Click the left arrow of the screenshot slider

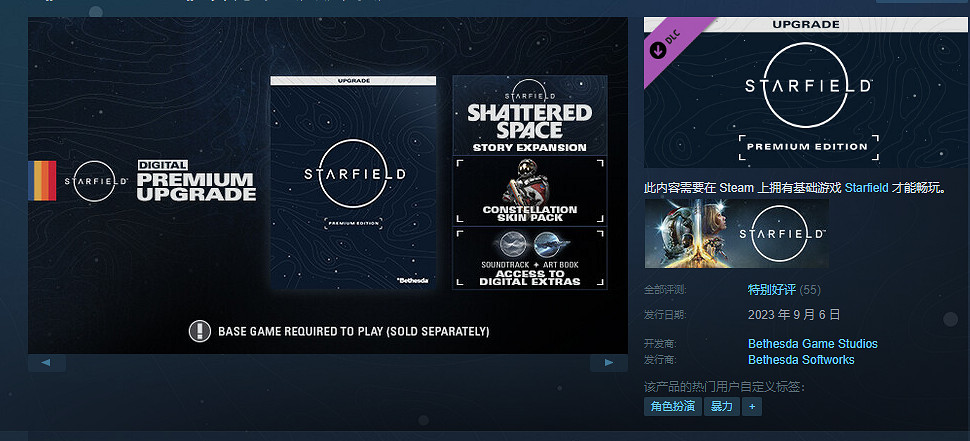tap(46, 363)
